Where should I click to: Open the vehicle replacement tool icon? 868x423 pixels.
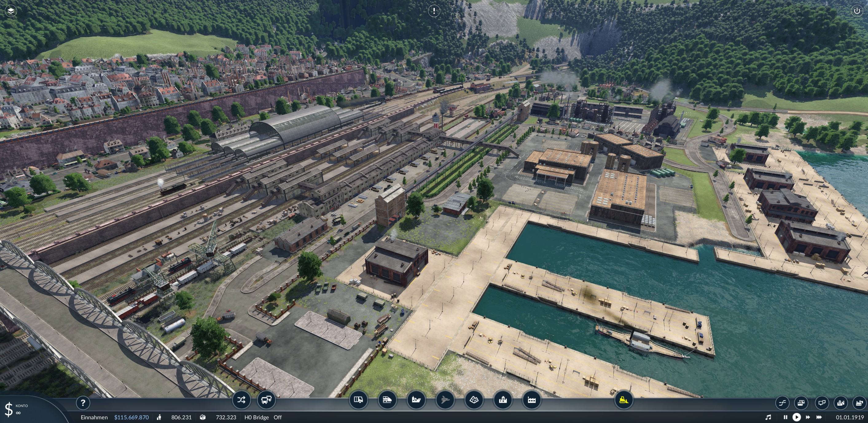tap(801, 403)
